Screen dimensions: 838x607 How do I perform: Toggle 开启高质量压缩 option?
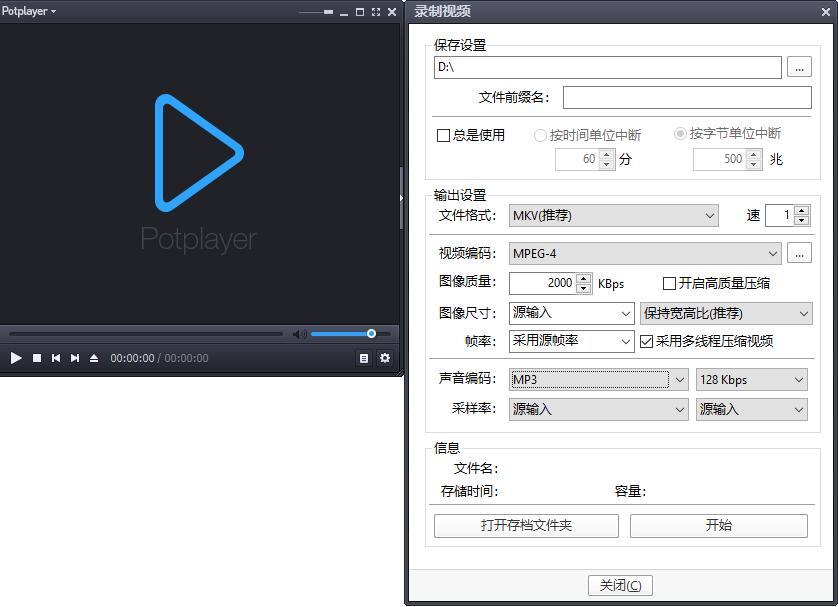[x=670, y=283]
